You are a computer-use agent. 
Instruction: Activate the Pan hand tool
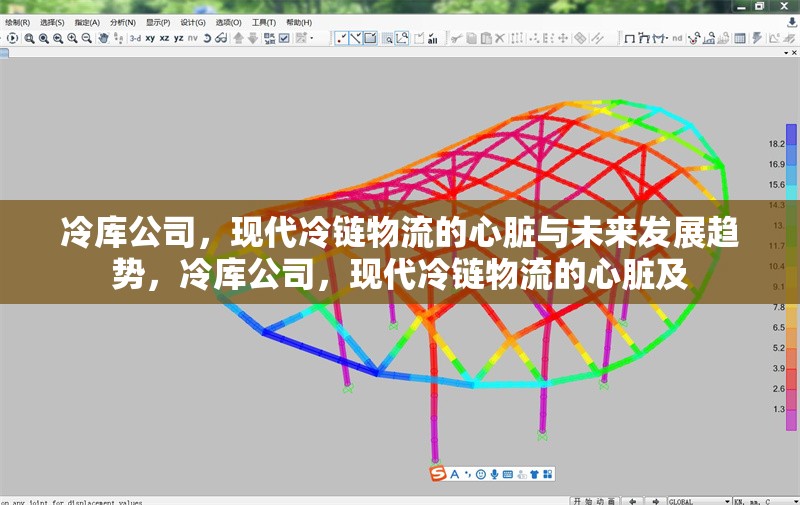[x=104, y=38]
